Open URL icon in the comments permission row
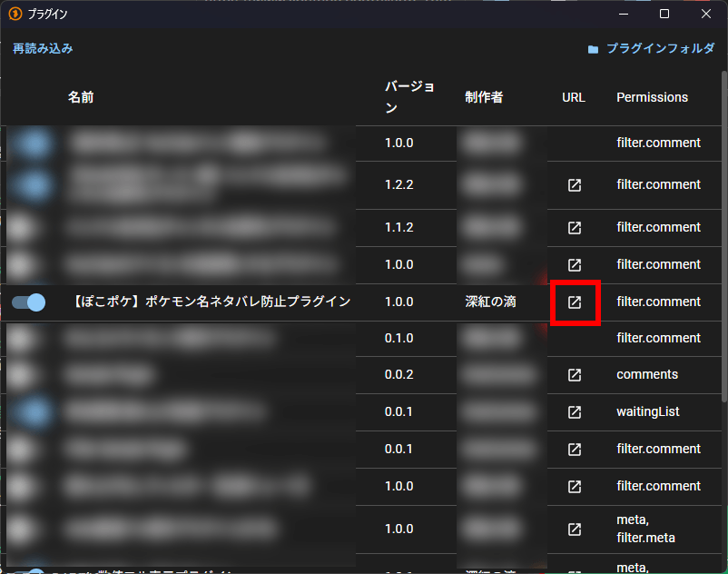Screen dimensions: 728x574 click(574, 374)
